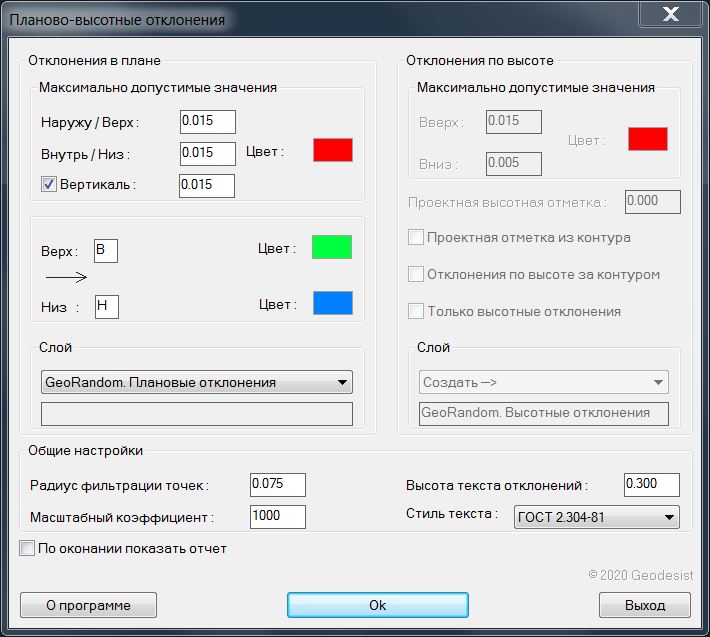
Task: Select the Вертикаль value input field
Action: click(207, 185)
